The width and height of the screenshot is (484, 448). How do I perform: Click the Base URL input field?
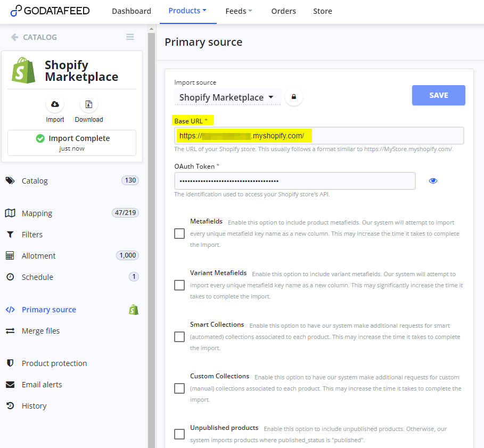pyautogui.click(x=319, y=136)
